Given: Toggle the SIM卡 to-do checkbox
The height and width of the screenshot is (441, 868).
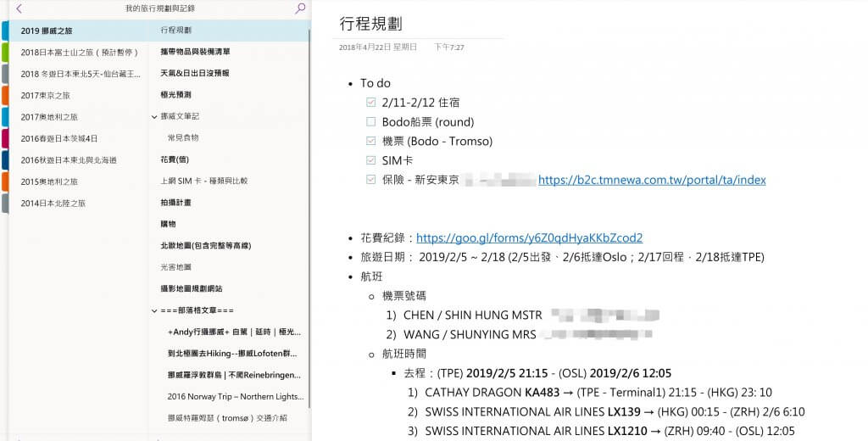Looking at the screenshot, I should 370,160.
